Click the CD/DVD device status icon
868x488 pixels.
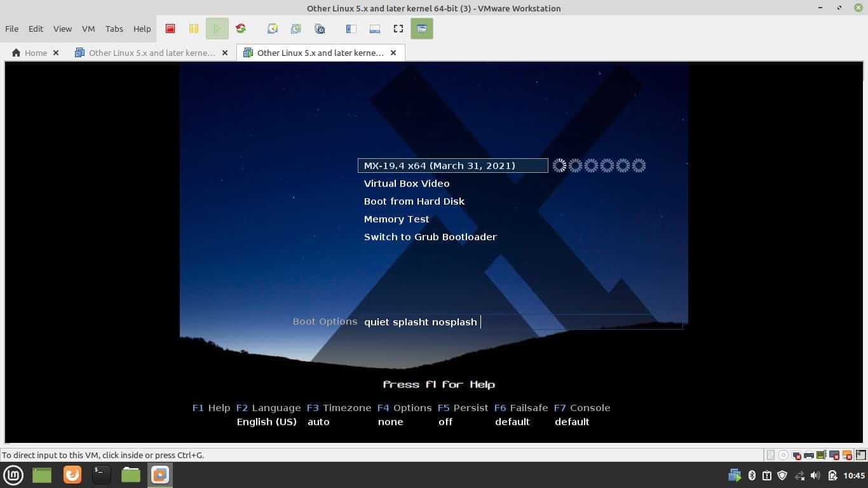[x=783, y=455]
